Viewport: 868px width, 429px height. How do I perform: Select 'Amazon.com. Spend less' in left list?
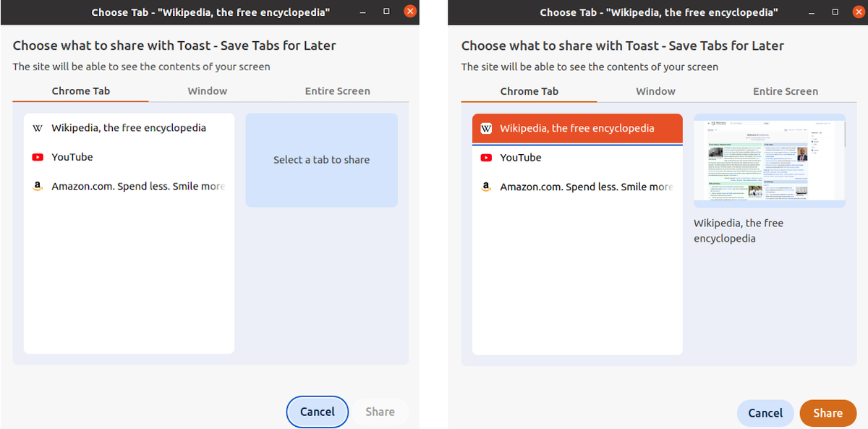(129, 186)
